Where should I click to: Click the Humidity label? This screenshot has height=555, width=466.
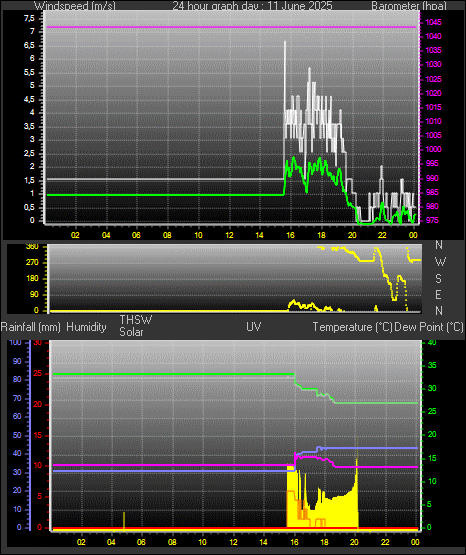[x=86, y=327]
